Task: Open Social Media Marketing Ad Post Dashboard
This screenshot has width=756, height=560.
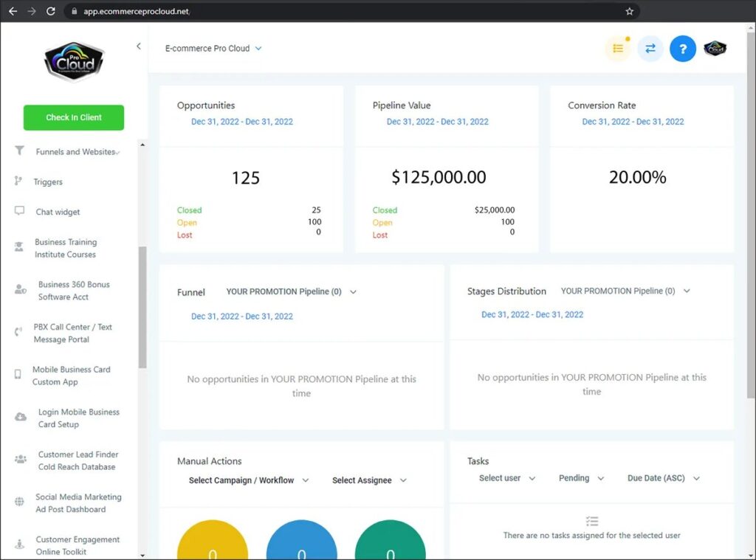Action: click(78, 502)
